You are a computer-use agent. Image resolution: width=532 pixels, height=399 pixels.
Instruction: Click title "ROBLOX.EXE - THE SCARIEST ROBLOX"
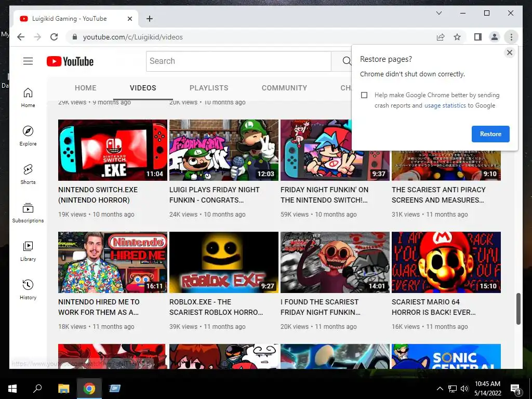click(x=216, y=307)
